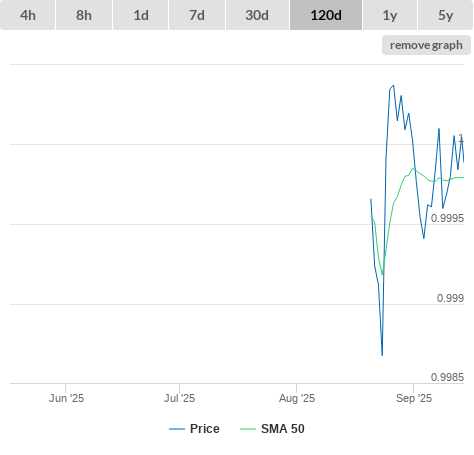This screenshot has height=455, width=474.
Task: Click the Jun '25 axis label
Action: (66, 398)
